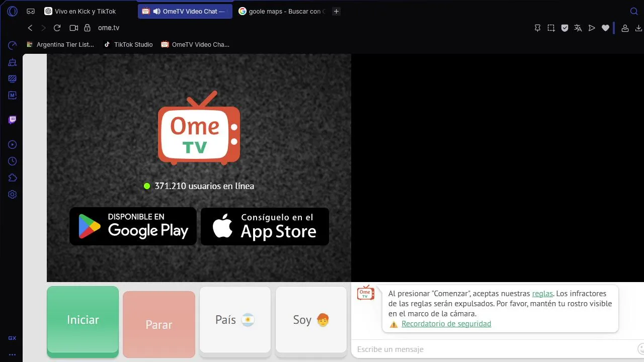The height and width of the screenshot is (362, 644).
Task: Click the 371.210 usuarios en línea text
Action: pyautogui.click(x=204, y=186)
